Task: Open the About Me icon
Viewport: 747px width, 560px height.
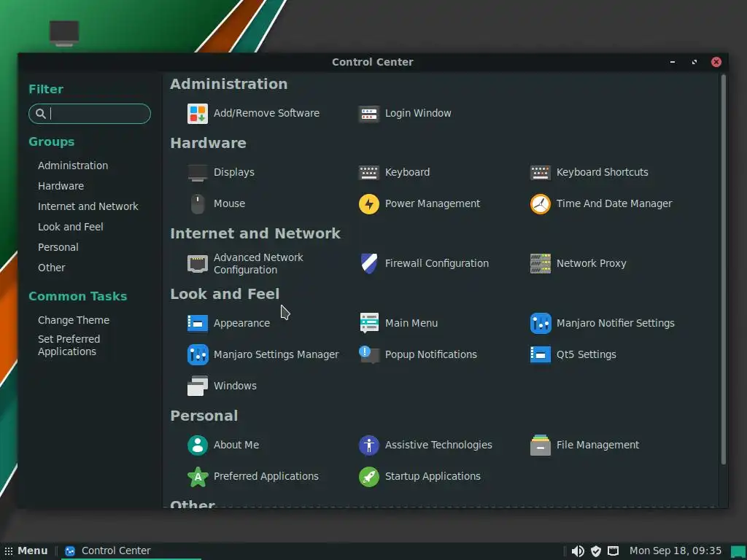Action: pyautogui.click(x=197, y=446)
